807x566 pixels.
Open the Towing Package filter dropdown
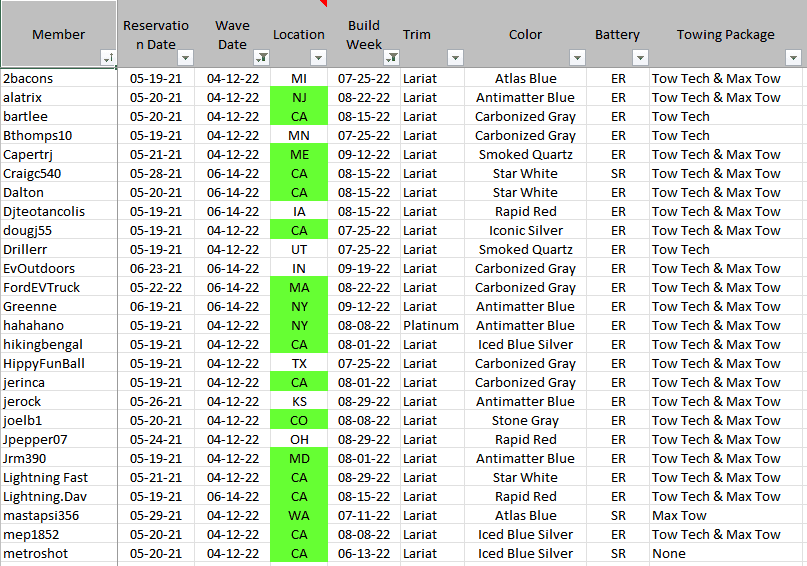coord(796,58)
